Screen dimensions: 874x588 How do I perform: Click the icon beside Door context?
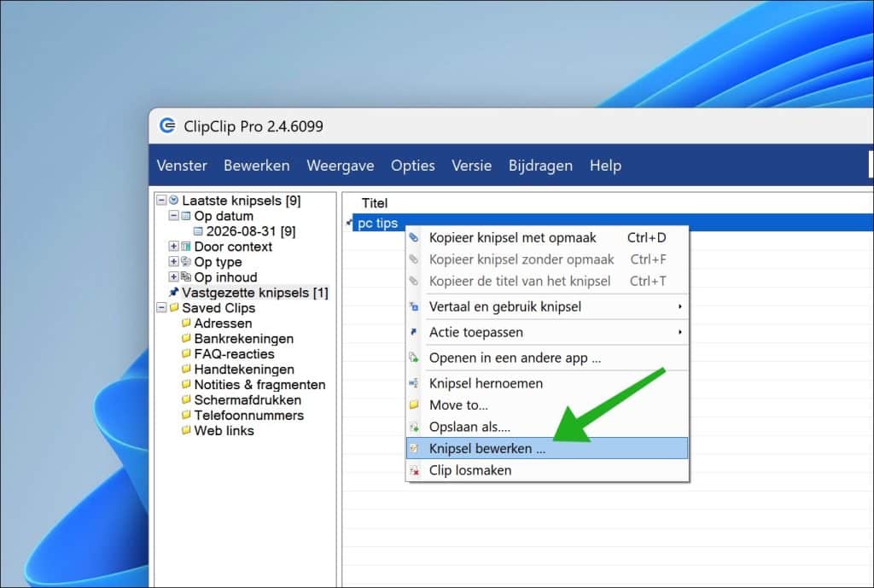186,247
